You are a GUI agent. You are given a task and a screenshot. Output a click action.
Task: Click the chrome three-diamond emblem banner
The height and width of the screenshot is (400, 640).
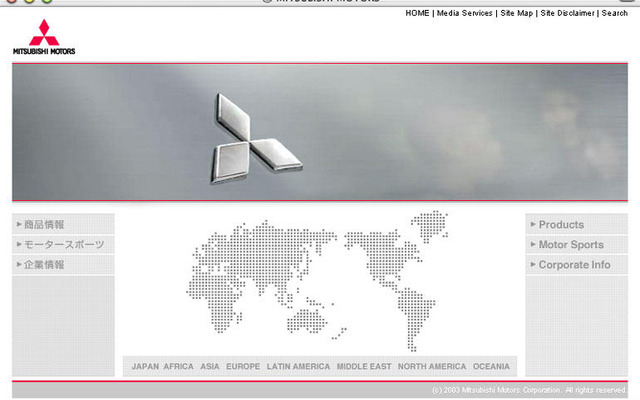coord(320,132)
